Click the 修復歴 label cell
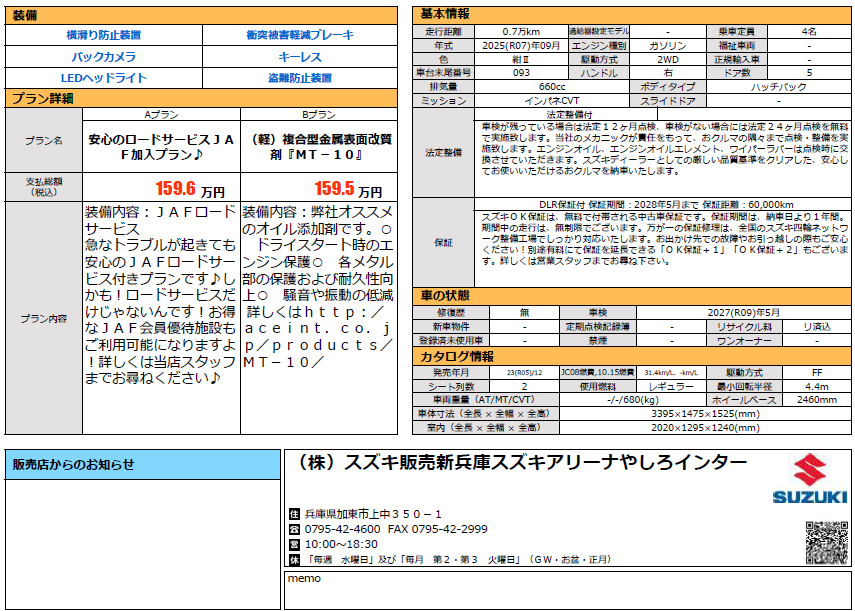The width and height of the screenshot is (855, 611). [451, 312]
